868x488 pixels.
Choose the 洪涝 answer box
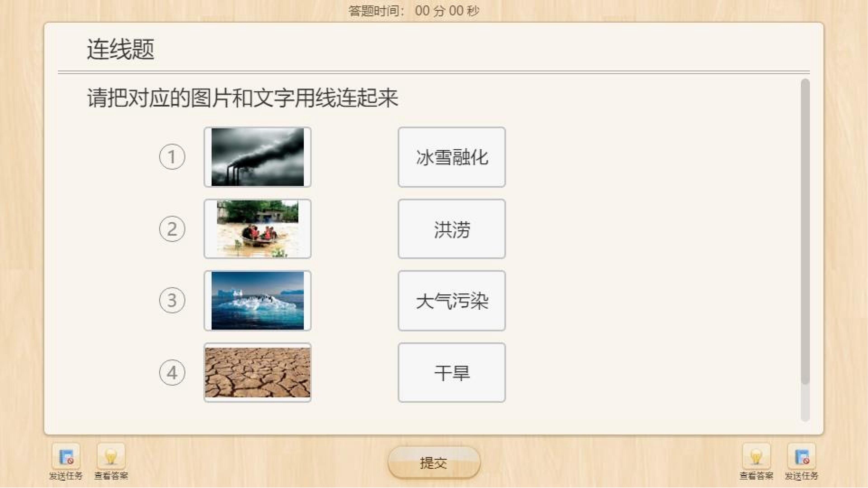pyautogui.click(x=452, y=229)
